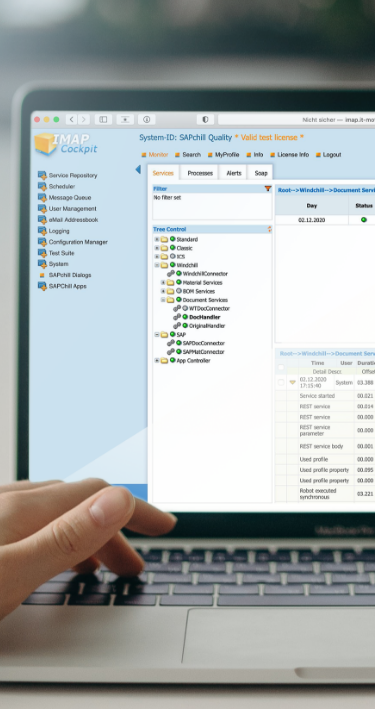
Task: Open Test Suite in sidebar
Action: tap(56, 253)
